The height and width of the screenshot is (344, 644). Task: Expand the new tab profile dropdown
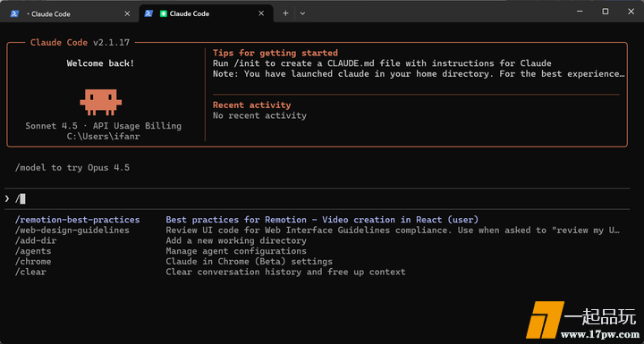point(302,13)
